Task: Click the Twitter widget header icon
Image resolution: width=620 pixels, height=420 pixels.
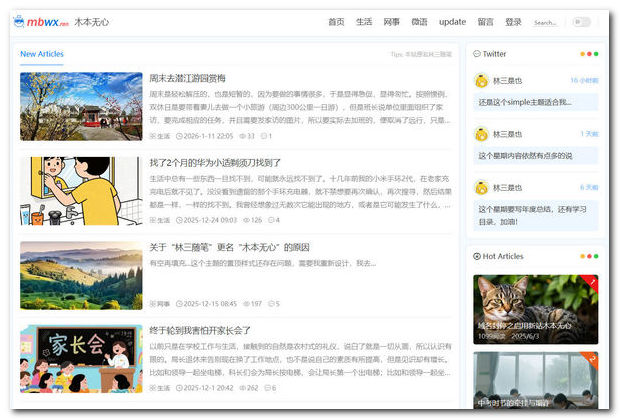Action: tap(476, 54)
